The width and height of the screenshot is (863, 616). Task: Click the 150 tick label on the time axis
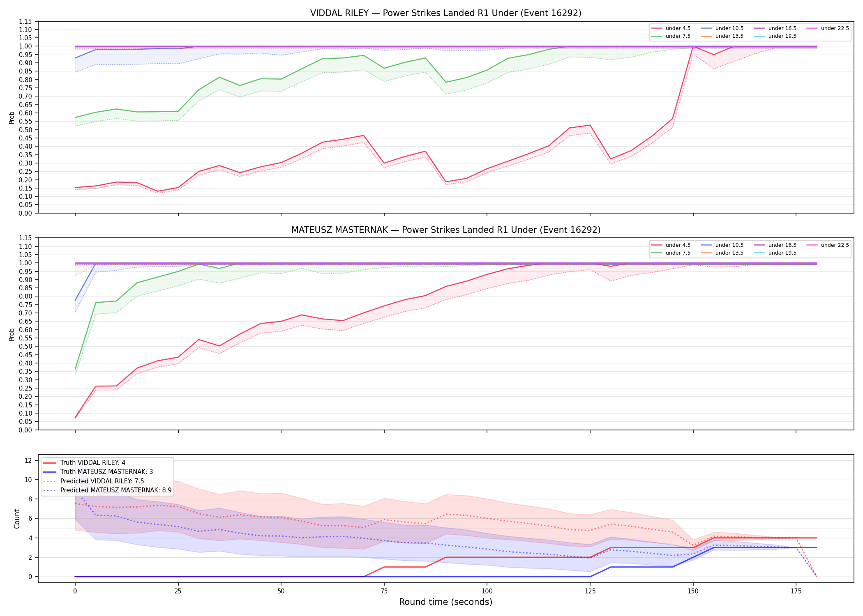(x=693, y=591)
